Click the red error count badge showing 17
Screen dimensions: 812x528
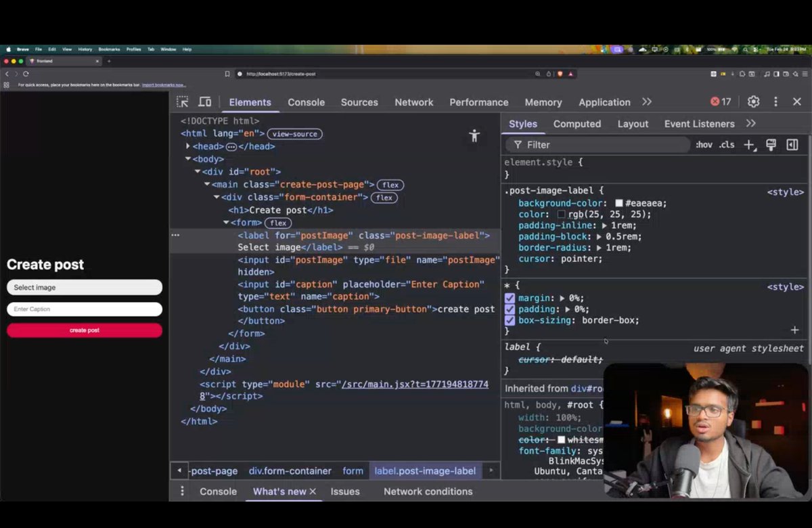pos(721,102)
